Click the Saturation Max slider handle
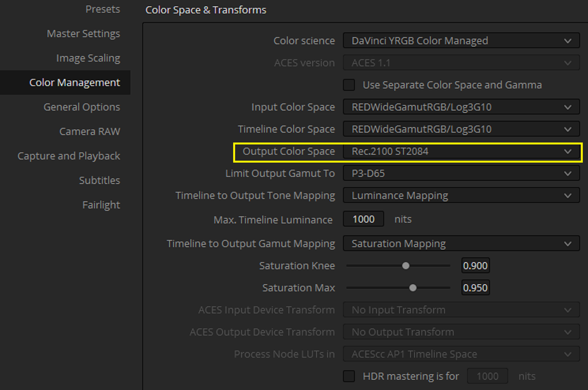This screenshot has height=390, width=588. click(x=413, y=288)
